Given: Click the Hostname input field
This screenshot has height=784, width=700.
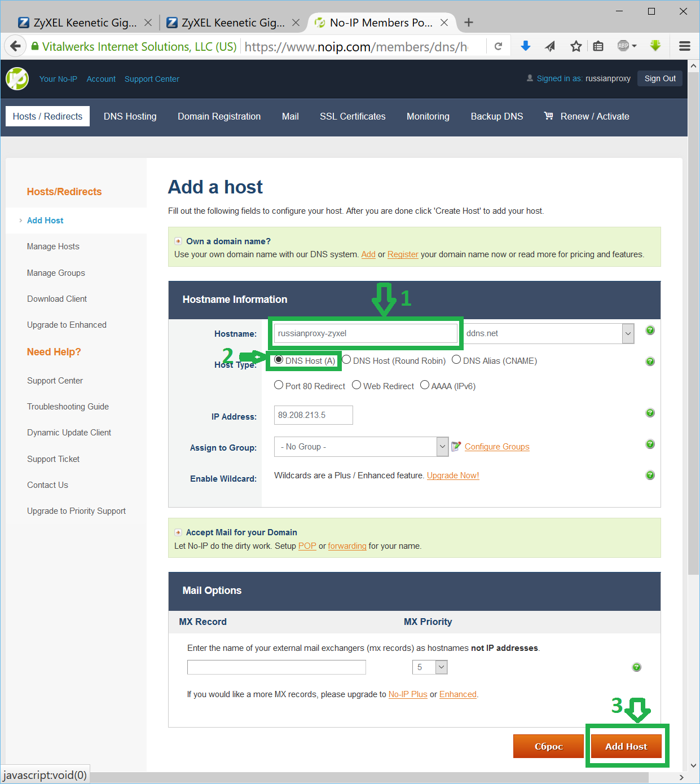Looking at the screenshot, I should tap(366, 333).
